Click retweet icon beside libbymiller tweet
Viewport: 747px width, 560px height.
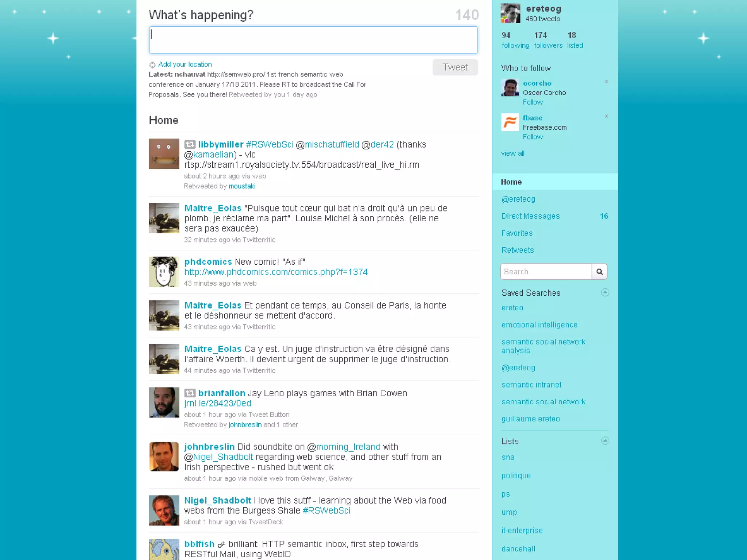[x=190, y=144]
